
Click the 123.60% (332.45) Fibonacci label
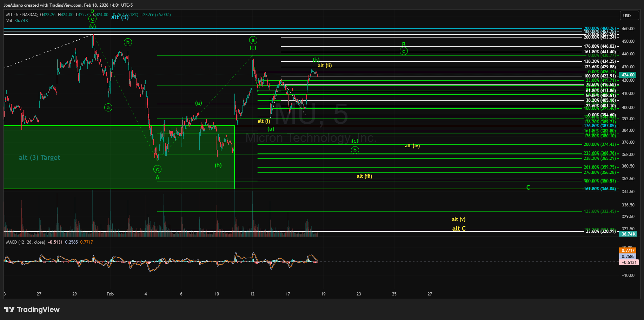600,211
